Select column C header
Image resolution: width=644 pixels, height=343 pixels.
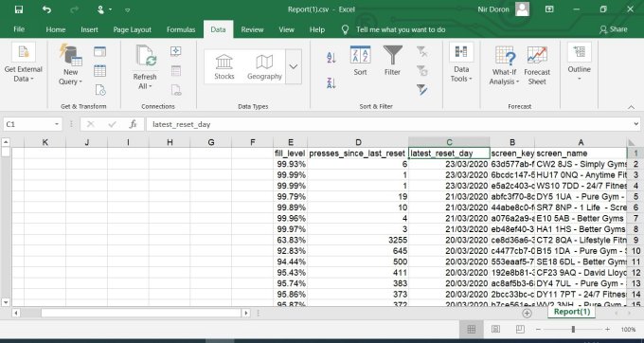(449, 142)
